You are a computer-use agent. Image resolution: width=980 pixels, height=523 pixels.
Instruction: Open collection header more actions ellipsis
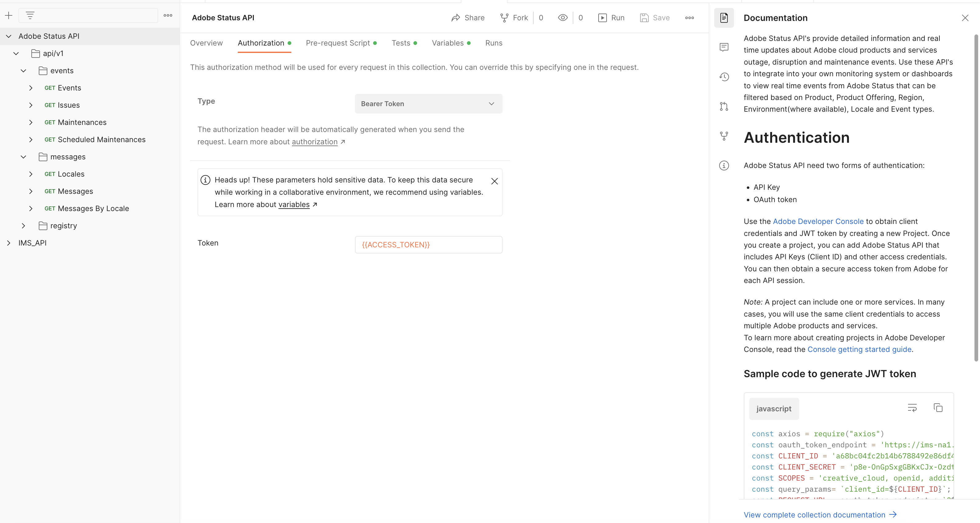tap(689, 18)
